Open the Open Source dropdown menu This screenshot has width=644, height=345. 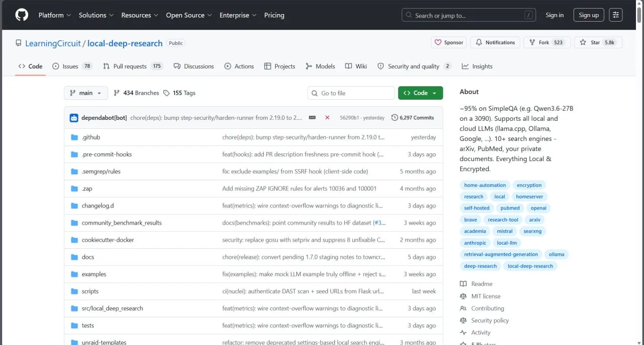click(189, 15)
